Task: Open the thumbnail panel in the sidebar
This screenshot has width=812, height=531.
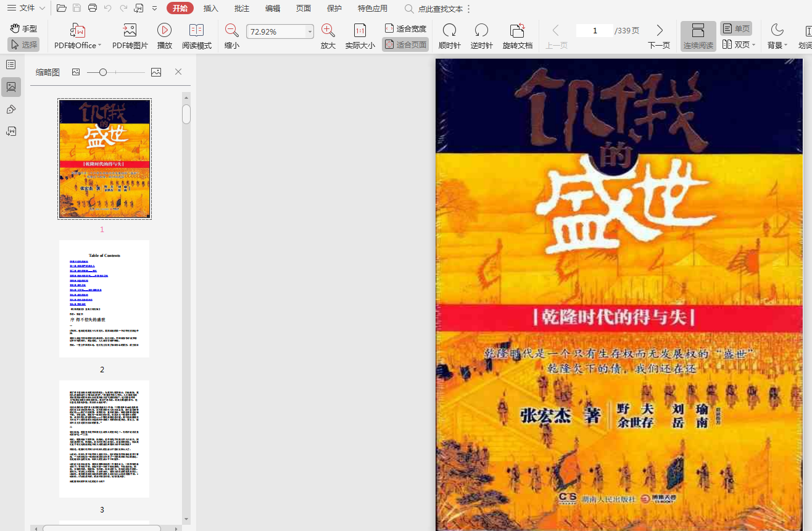Action: (x=11, y=87)
